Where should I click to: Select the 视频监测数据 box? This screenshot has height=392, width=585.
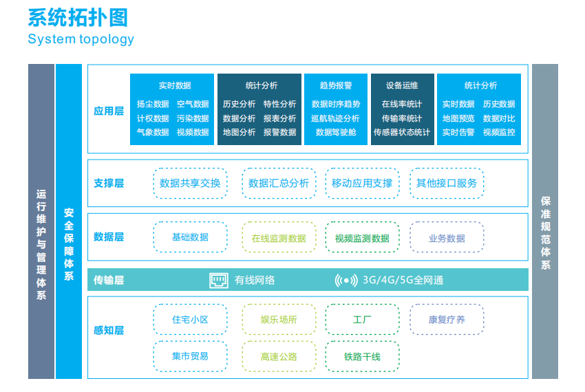click(362, 238)
